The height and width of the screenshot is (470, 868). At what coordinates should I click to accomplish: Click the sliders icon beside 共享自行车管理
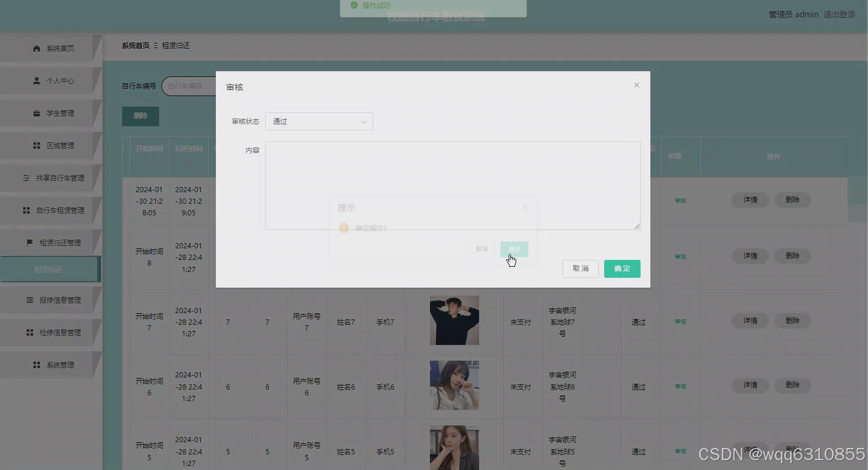click(x=26, y=178)
